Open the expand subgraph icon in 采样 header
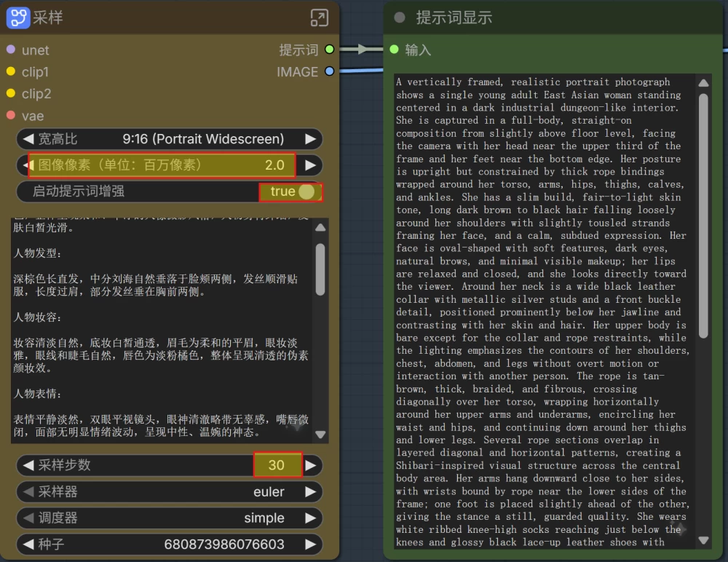The image size is (728, 562). pyautogui.click(x=320, y=17)
